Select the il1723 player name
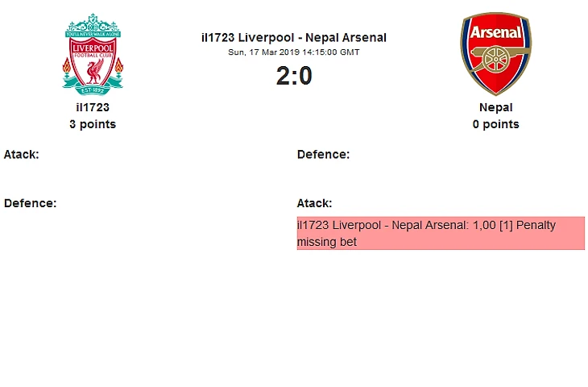Screen dimensions: 588x387 [x=93, y=107]
